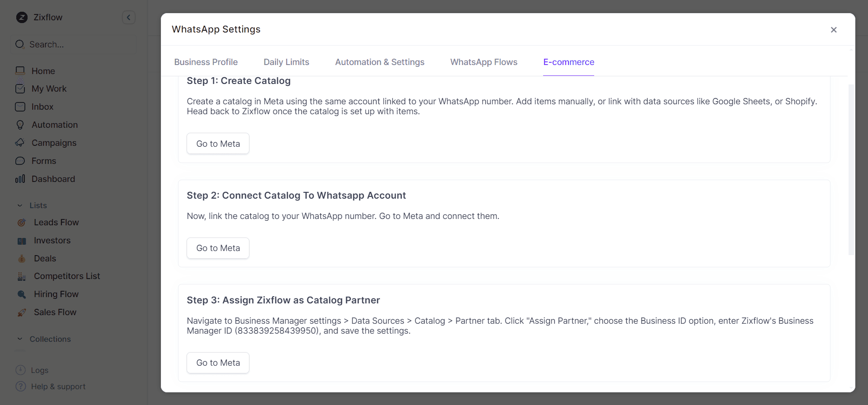868x405 pixels.
Task: Click the Automation lightbulb icon
Action: tap(20, 125)
